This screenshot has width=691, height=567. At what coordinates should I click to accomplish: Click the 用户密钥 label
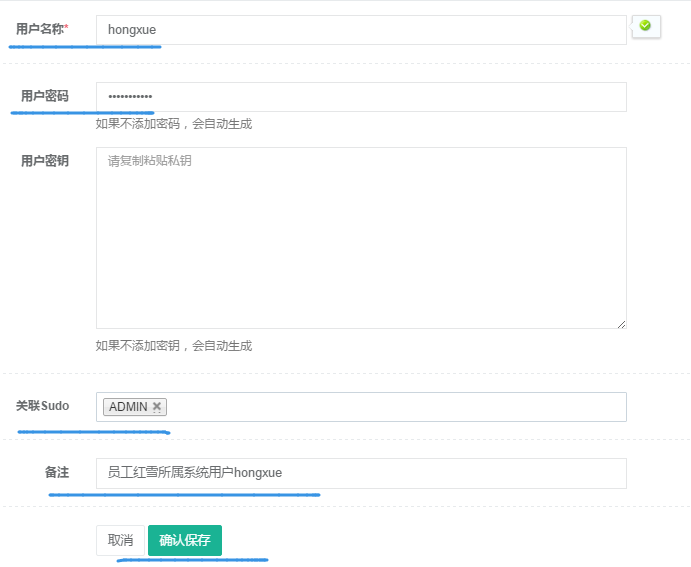pos(45,161)
